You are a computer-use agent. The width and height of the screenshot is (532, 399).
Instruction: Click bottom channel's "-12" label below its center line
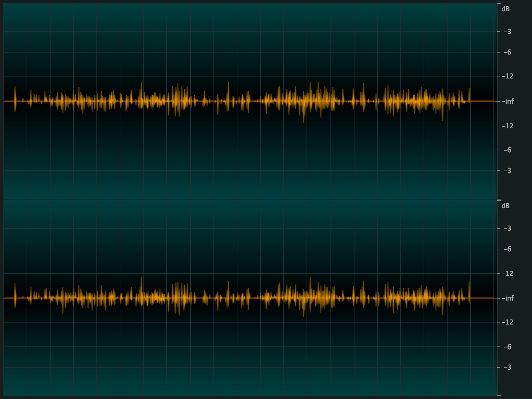point(507,322)
